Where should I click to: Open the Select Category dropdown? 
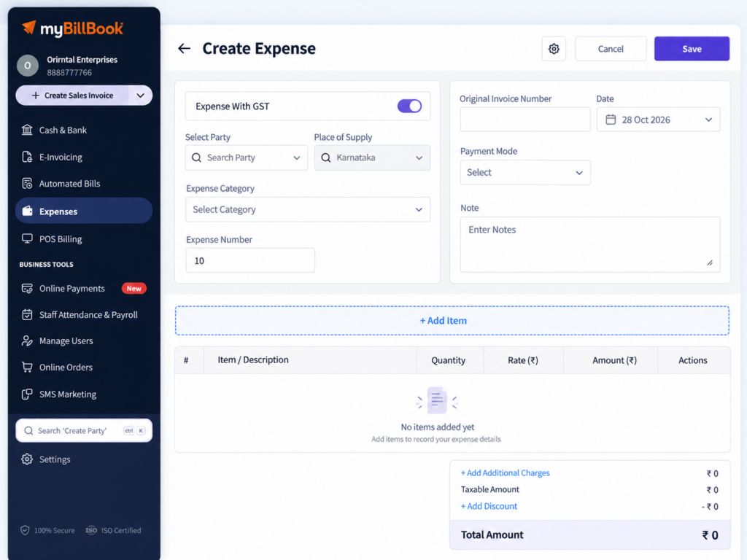308,209
